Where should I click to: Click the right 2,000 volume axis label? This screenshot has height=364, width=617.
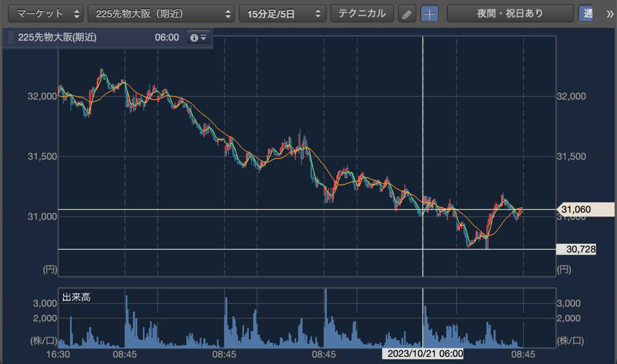(569, 318)
